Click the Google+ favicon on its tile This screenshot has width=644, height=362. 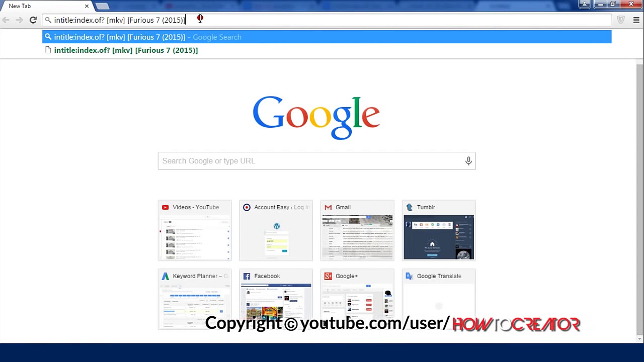328,276
